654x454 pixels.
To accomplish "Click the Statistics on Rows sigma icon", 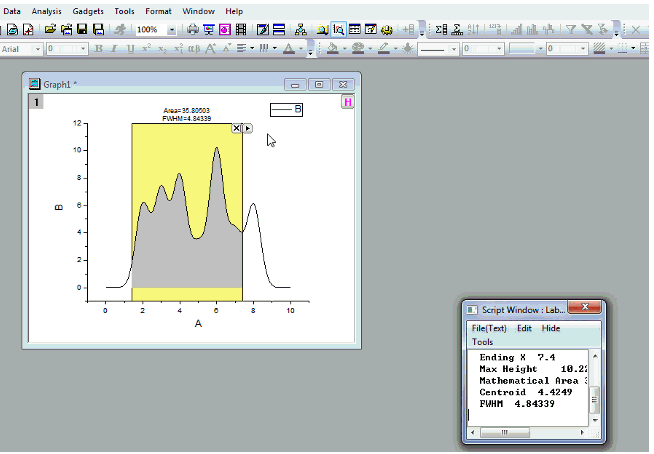I will 457,30.
